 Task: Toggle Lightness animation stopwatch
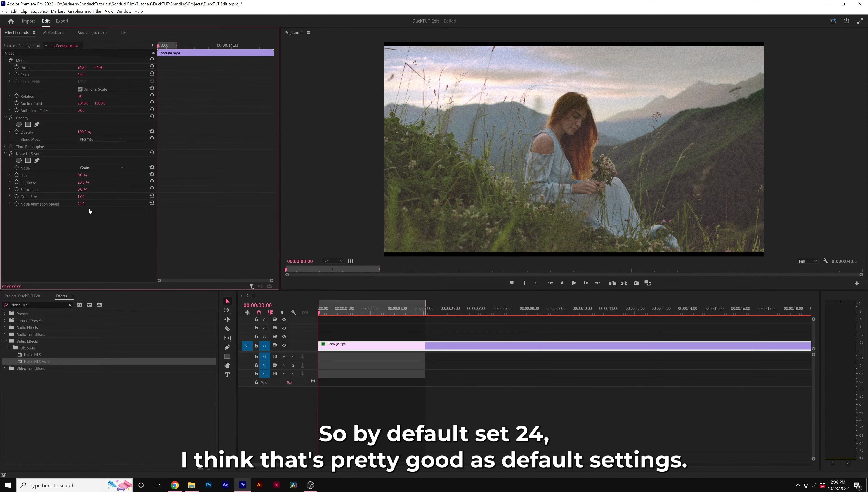(16, 182)
